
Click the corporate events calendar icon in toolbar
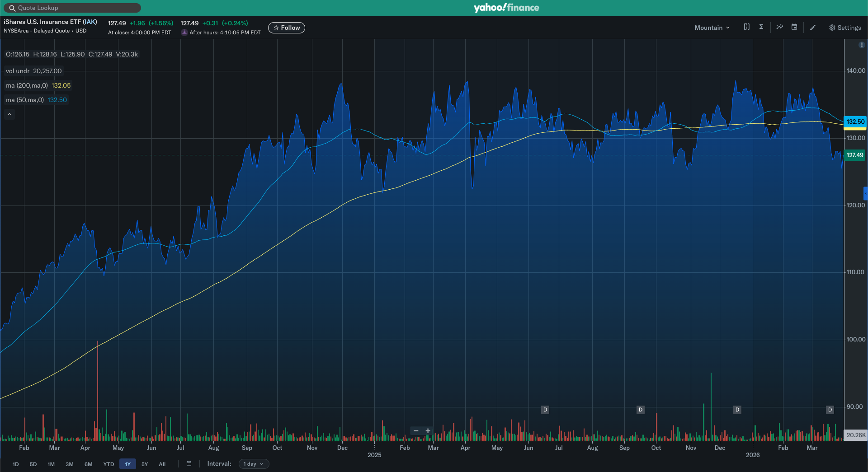tap(794, 27)
